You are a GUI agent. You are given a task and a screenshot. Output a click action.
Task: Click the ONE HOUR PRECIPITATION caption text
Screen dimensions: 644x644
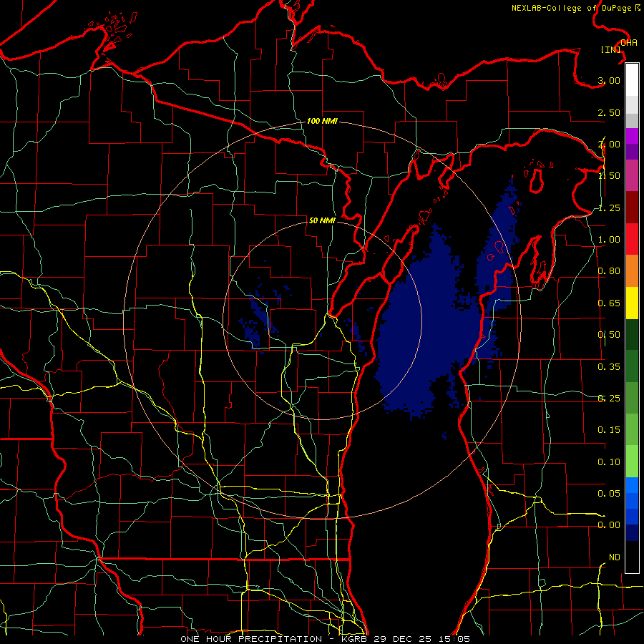[x=251, y=639]
